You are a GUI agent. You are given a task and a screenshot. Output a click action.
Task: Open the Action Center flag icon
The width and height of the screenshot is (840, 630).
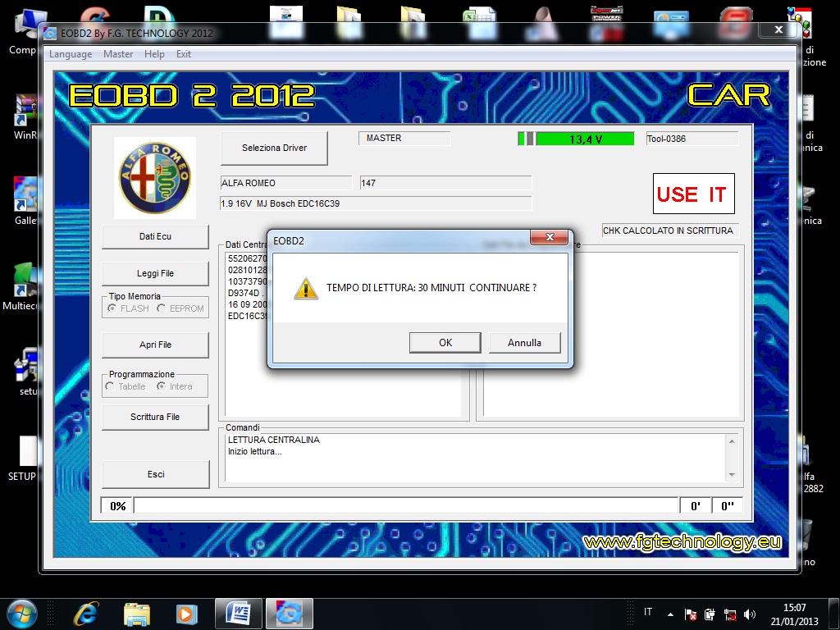point(691,614)
